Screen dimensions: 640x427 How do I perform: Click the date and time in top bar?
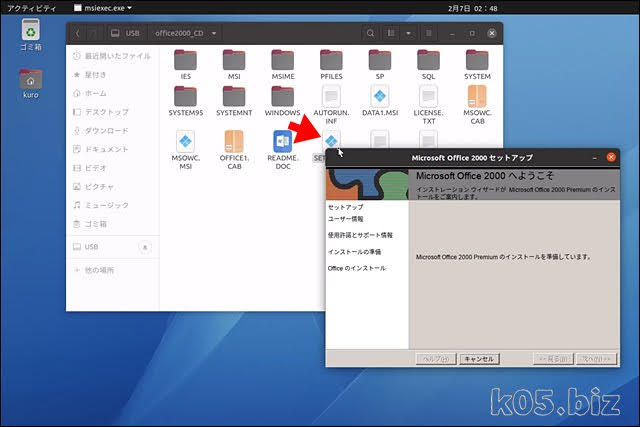[472, 8]
